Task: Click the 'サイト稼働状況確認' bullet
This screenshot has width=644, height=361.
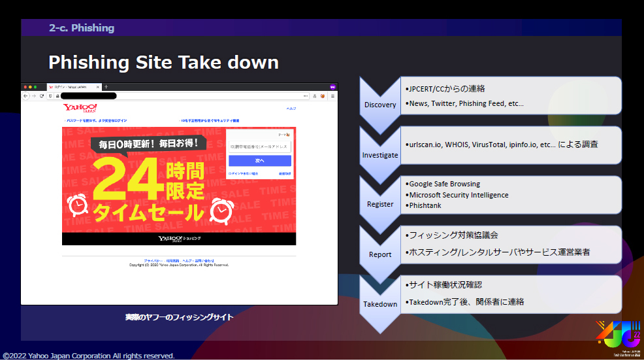Action: point(443,285)
